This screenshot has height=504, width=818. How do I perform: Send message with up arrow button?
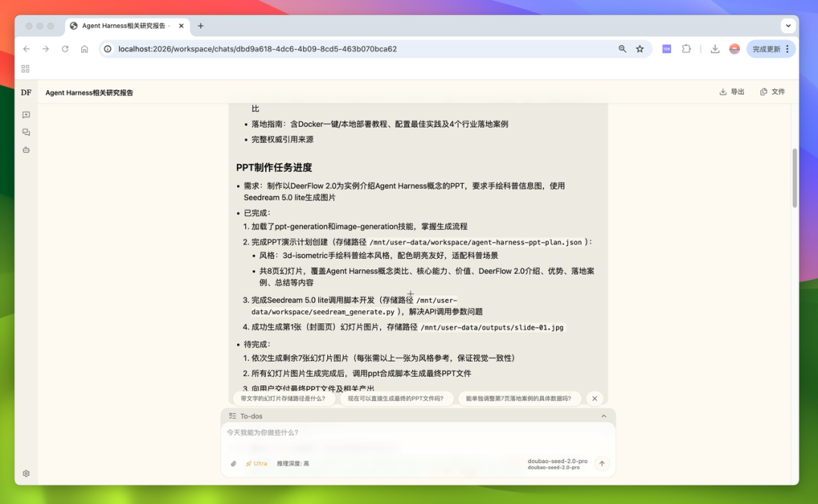click(602, 463)
